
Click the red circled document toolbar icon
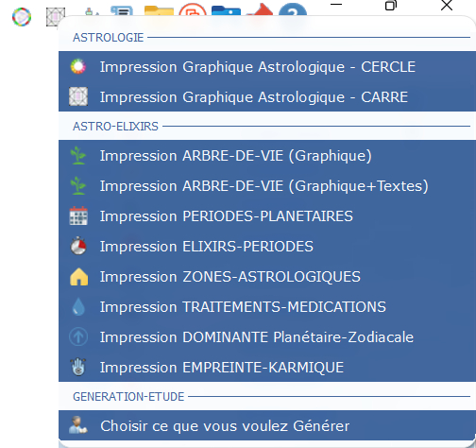(x=193, y=9)
